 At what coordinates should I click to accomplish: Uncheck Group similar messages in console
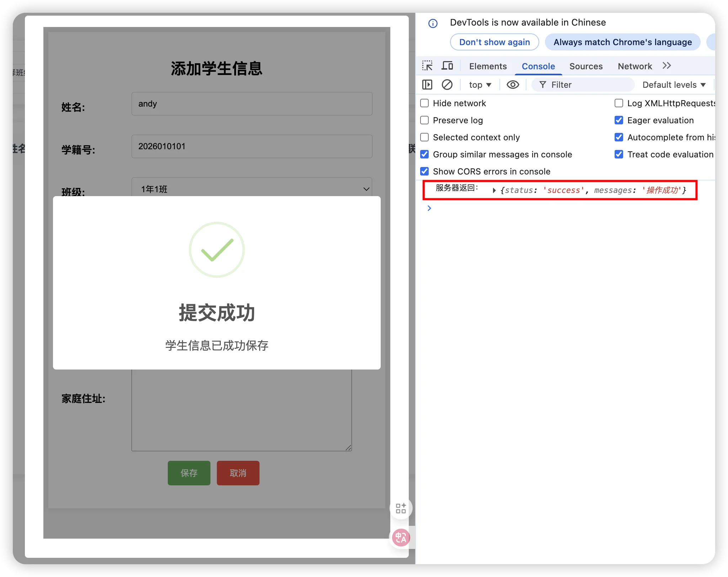424,154
